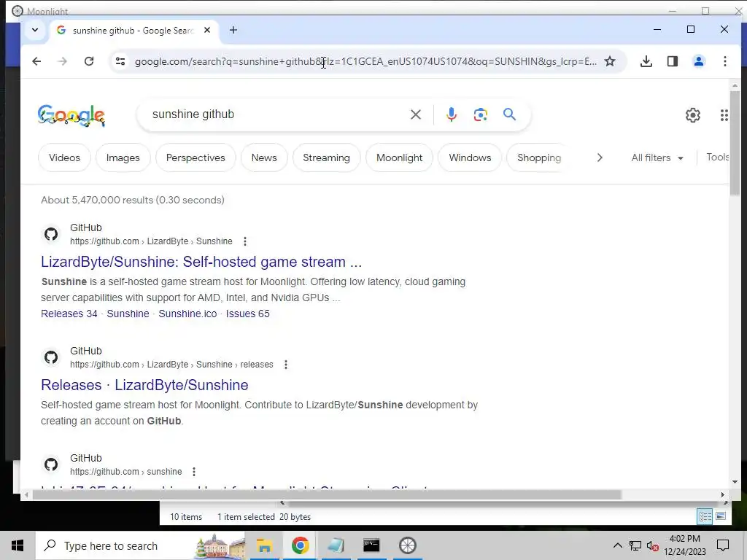Open options for github.com sunshine result
747x560 pixels.
[194, 472]
